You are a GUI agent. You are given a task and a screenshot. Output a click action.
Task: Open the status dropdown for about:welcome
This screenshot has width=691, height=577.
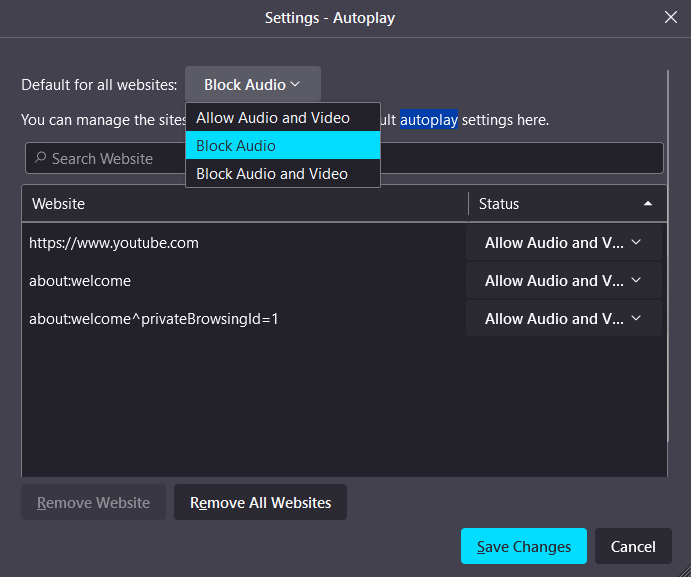pos(563,280)
